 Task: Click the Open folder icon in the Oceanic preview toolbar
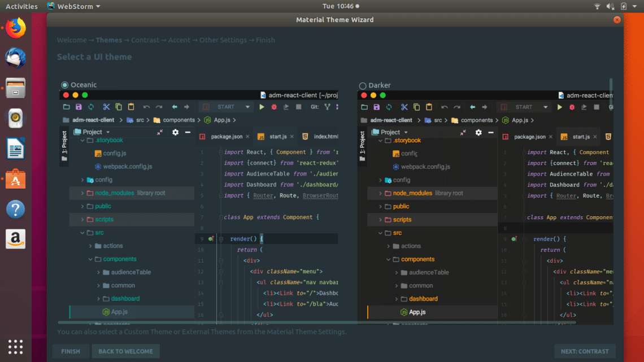[66, 107]
